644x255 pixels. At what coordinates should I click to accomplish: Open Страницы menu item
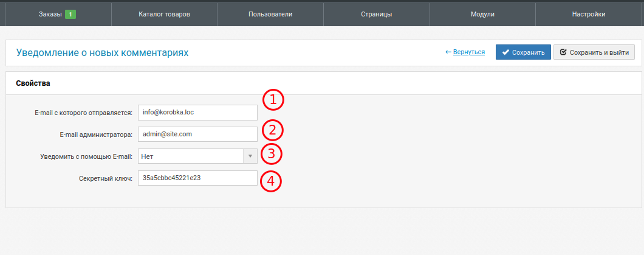[376, 15]
